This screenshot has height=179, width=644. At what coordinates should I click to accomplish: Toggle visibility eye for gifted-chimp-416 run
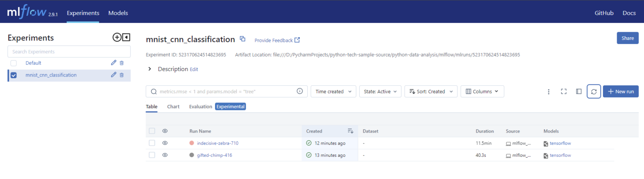(165, 155)
